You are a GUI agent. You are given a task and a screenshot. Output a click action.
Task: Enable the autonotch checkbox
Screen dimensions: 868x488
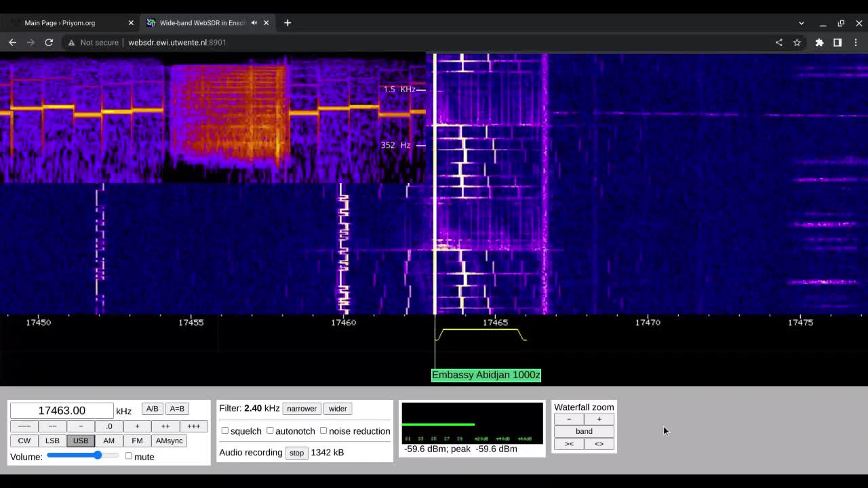coord(270,430)
